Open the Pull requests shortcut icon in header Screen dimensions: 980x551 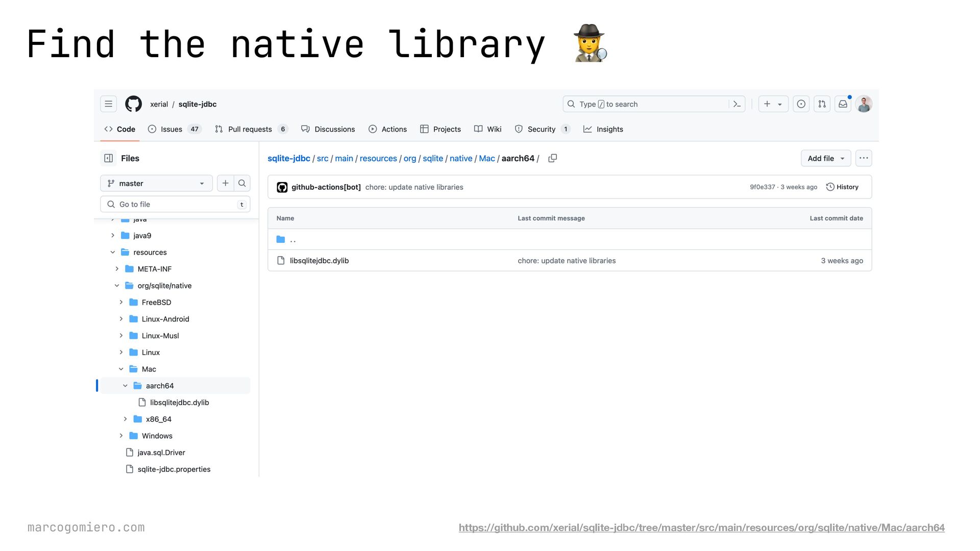822,104
